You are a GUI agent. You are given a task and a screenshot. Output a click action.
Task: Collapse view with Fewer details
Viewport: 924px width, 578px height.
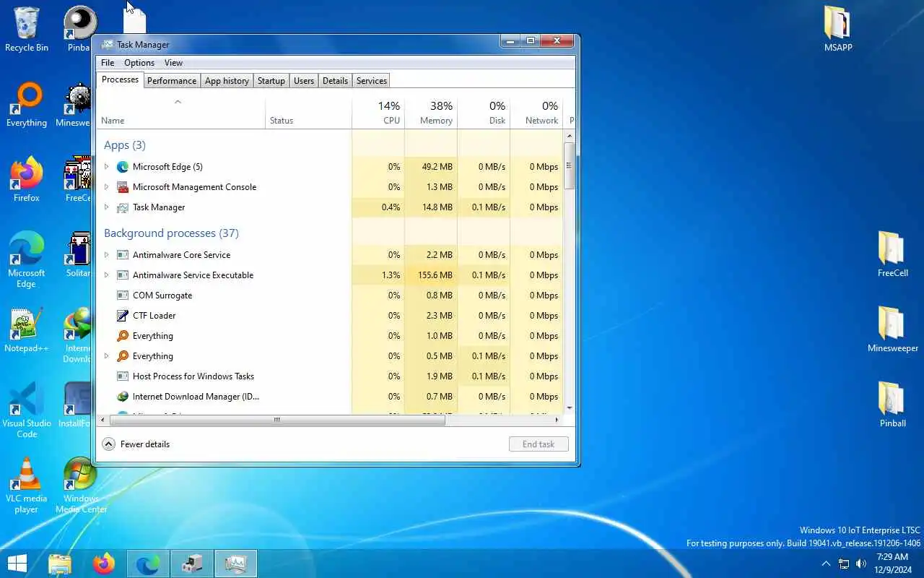click(x=136, y=444)
